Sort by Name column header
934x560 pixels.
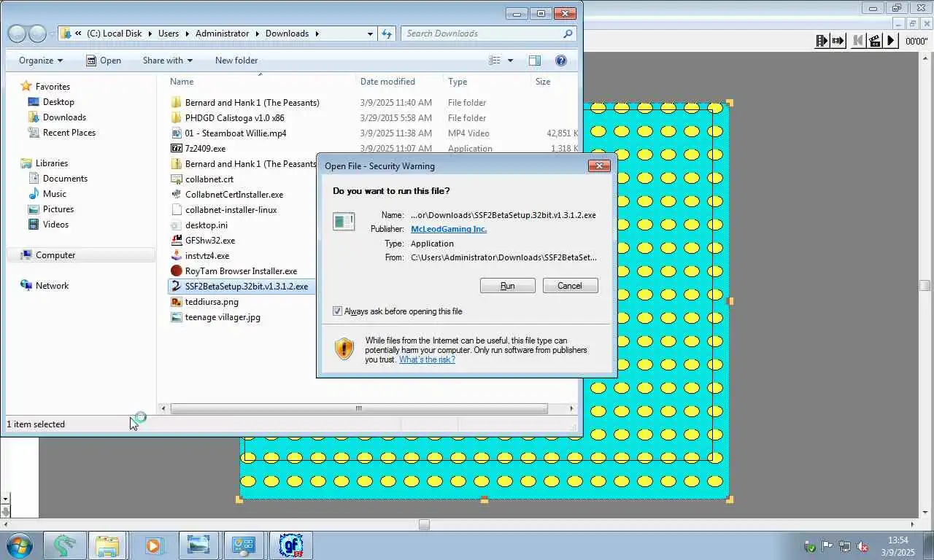[182, 82]
